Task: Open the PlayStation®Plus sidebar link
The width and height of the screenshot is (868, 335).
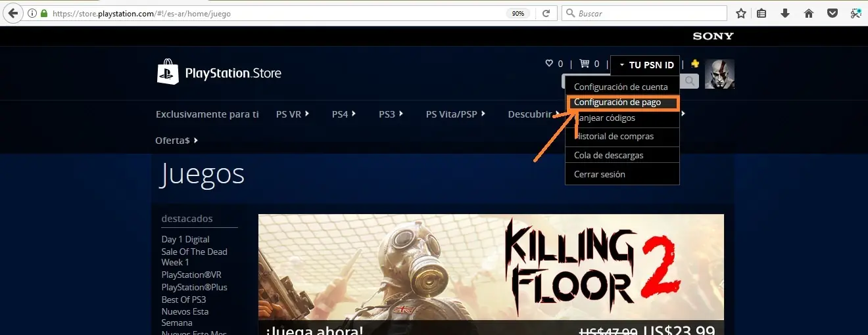Action: point(194,287)
